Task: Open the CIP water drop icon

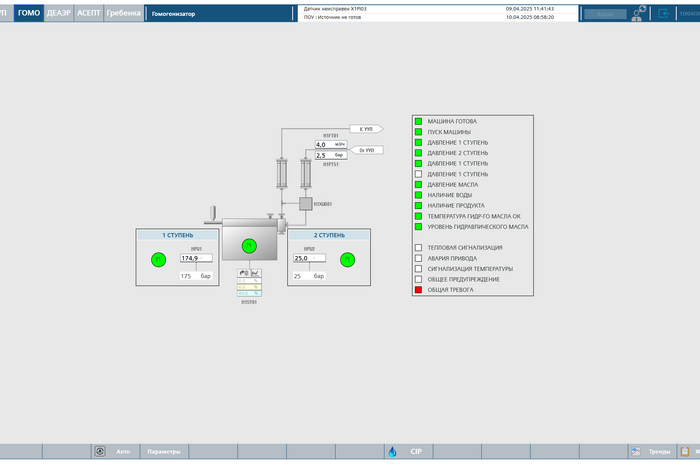Action: click(x=392, y=452)
